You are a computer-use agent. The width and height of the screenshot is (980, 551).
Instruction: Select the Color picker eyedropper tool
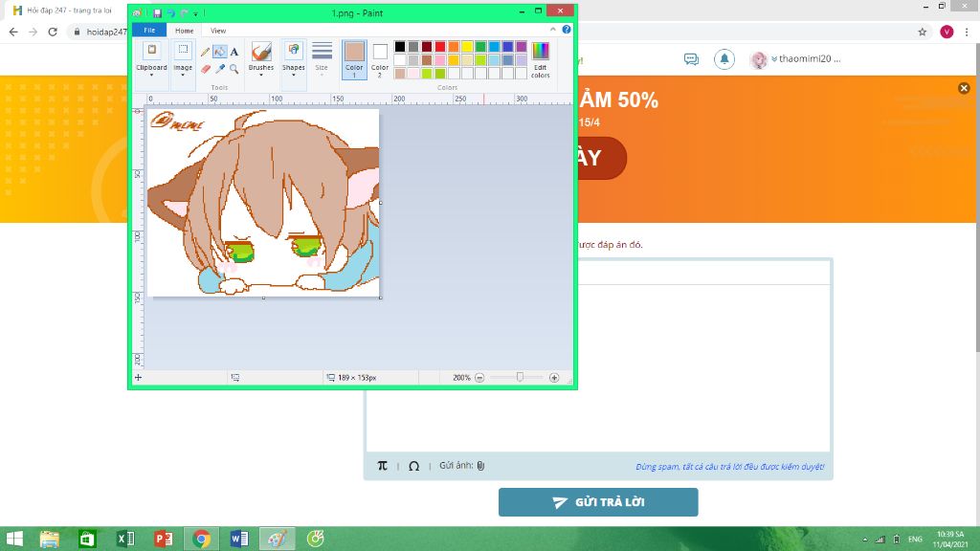point(219,69)
